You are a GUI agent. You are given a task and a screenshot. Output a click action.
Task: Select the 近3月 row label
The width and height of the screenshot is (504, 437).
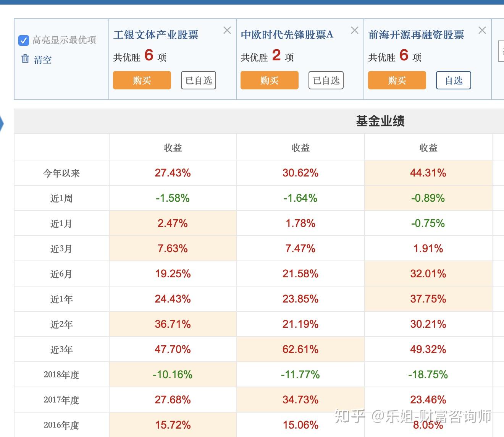[x=61, y=249]
